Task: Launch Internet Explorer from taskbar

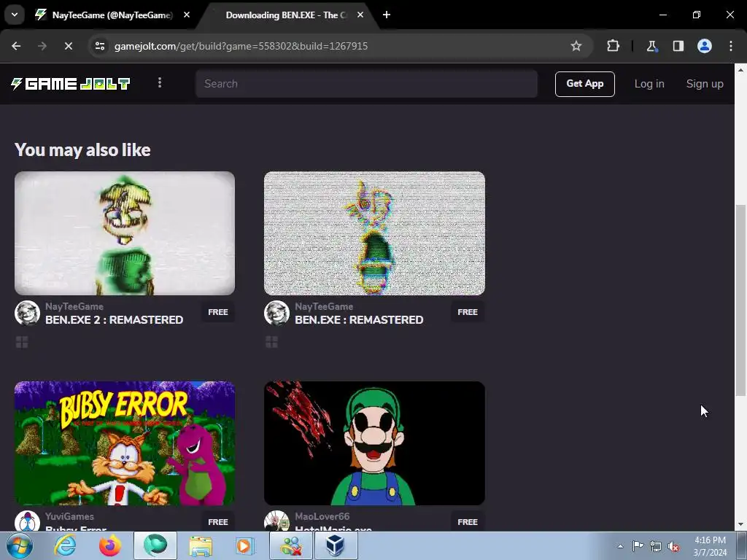Action: click(65, 545)
